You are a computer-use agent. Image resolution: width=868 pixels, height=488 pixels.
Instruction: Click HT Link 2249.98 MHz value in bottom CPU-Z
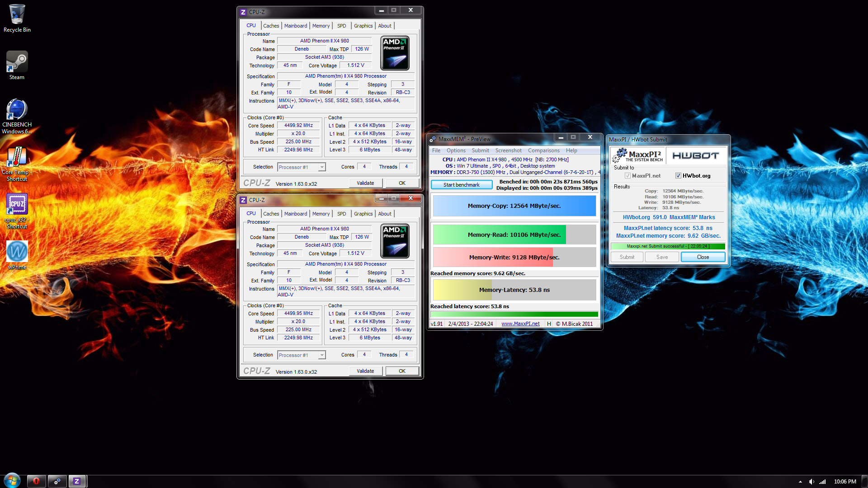click(298, 338)
